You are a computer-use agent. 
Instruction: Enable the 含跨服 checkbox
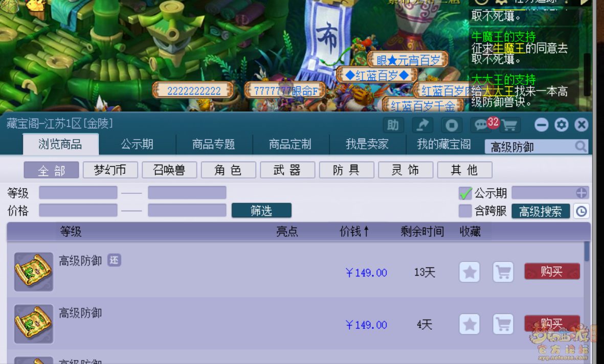point(465,211)
